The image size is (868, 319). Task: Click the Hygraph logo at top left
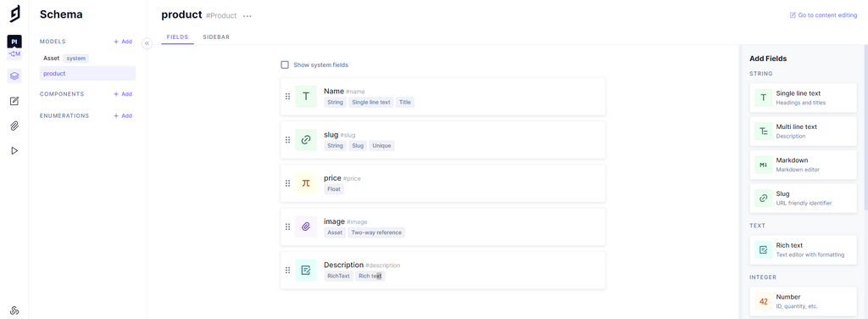[15, 14]
